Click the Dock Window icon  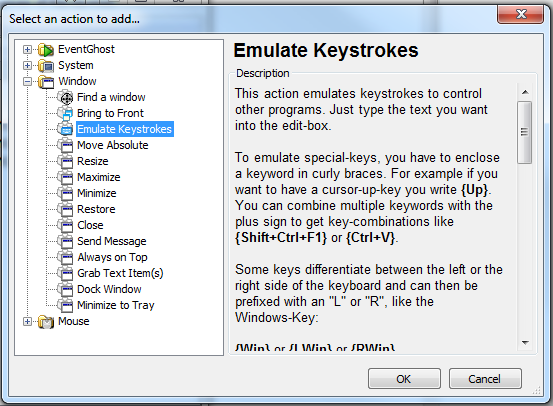[x=66, y=290]
